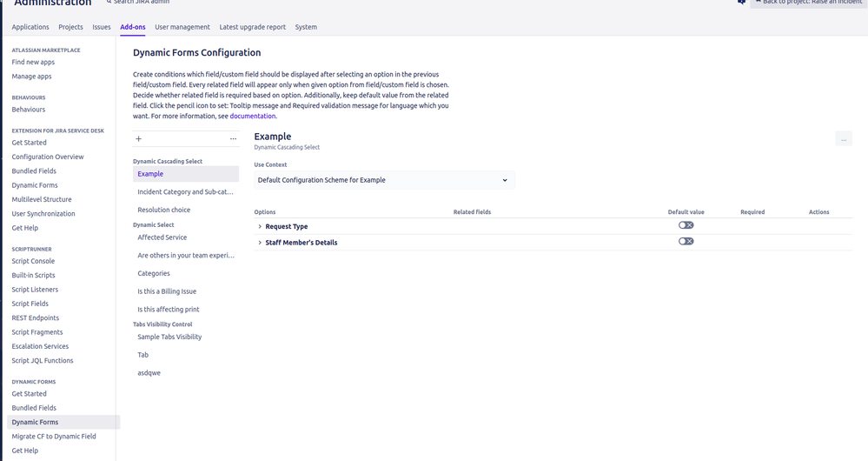Open Script JQL Functions in sidebar

(x=43, y=360)
